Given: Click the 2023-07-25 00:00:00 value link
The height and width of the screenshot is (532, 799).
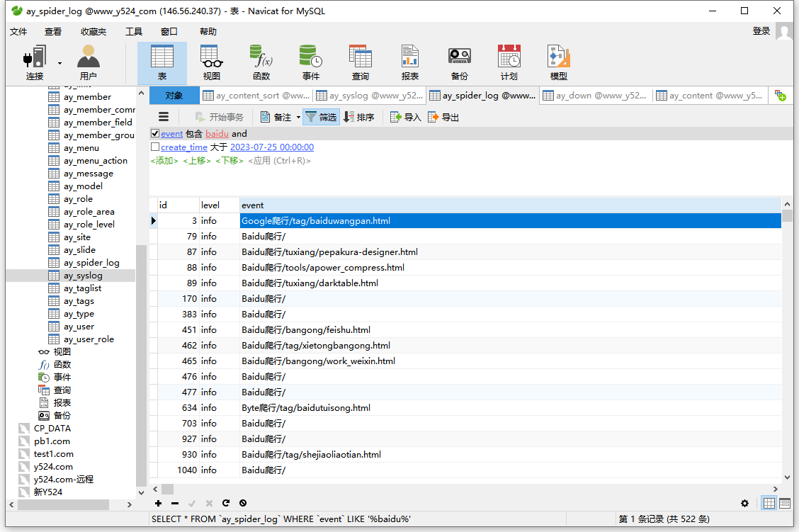Looking at the screenshot, I should pos(272,147).
